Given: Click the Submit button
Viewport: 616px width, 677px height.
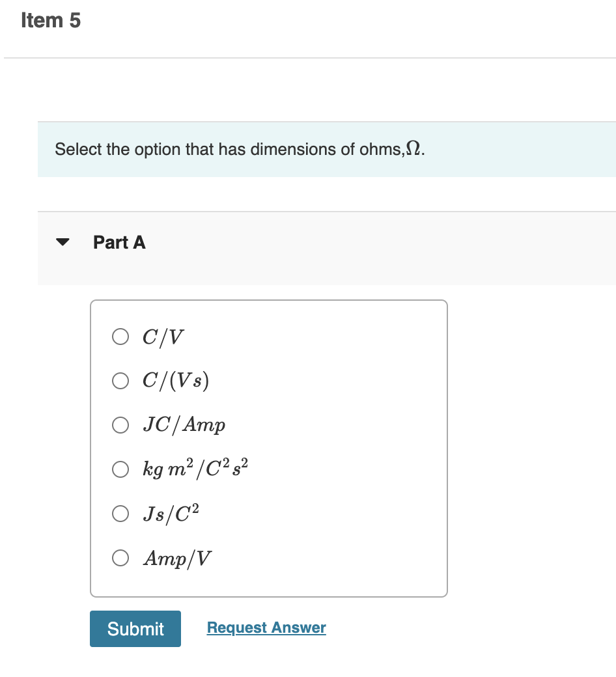Looking at the screenshot, I should (x=135, y=629).
